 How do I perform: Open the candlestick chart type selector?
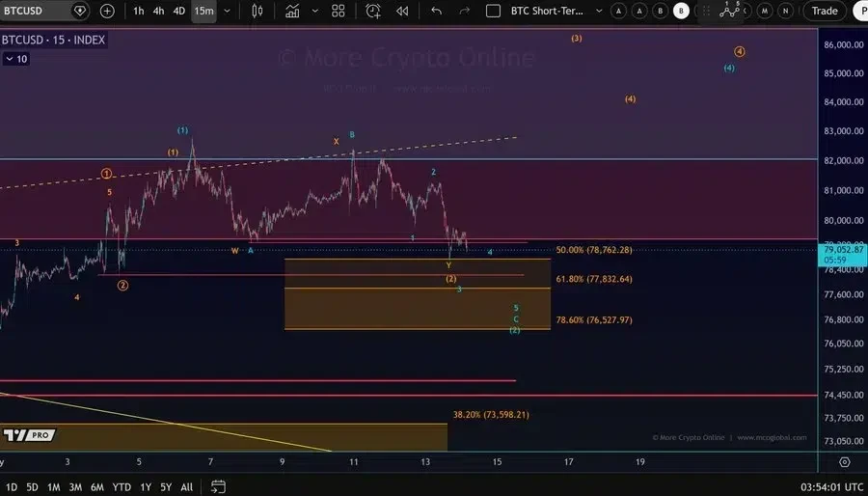pyautogui.click(x=257, y=11)
